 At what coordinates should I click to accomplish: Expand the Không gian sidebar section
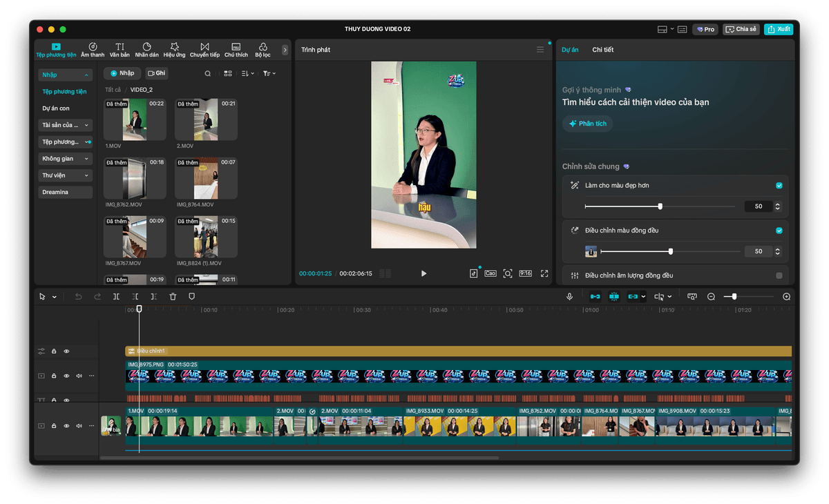point(66,159)
